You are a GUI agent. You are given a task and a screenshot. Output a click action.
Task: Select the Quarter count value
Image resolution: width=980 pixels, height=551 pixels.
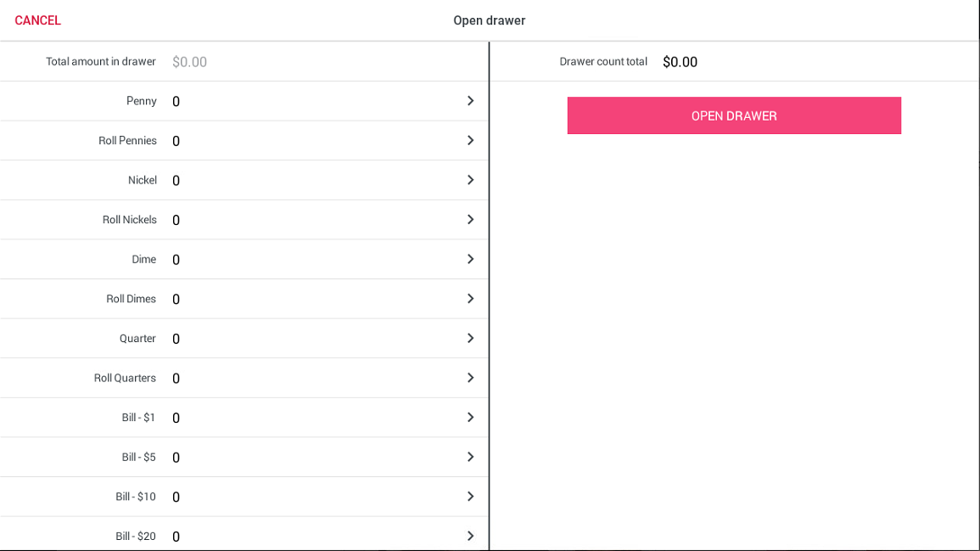pyautogui.click(x=176, y=339)
